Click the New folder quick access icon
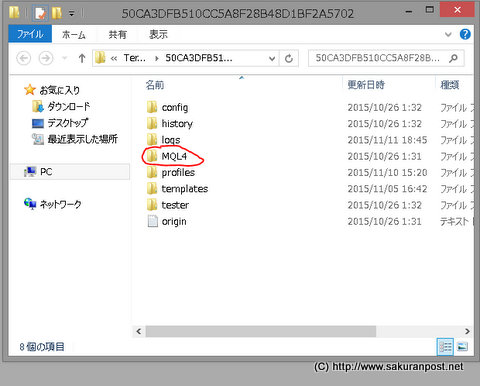 pos(57,13)
